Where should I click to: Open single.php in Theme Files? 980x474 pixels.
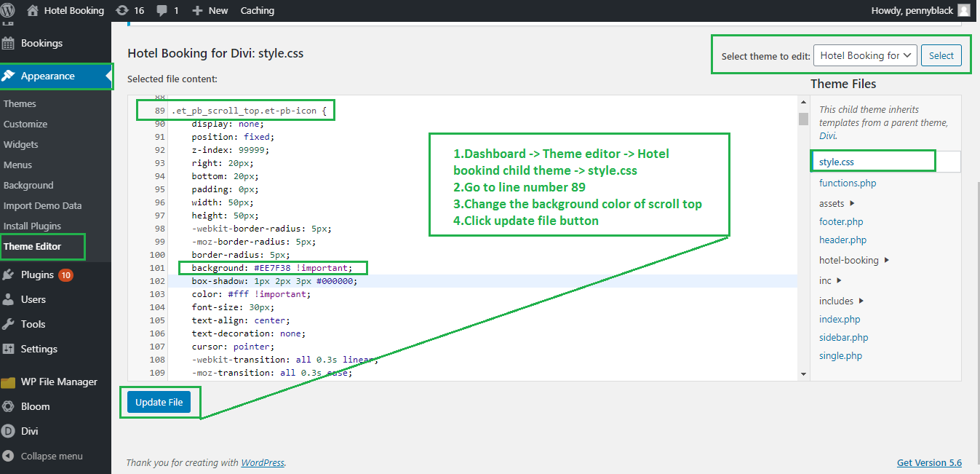(x=841, y=355)
